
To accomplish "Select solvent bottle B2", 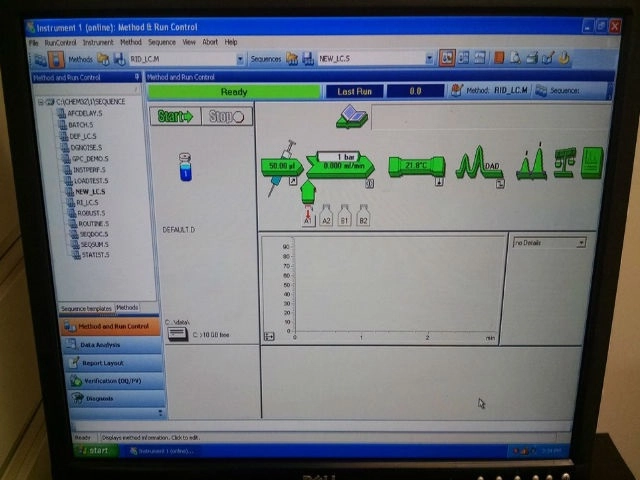I will click(362, 217).
